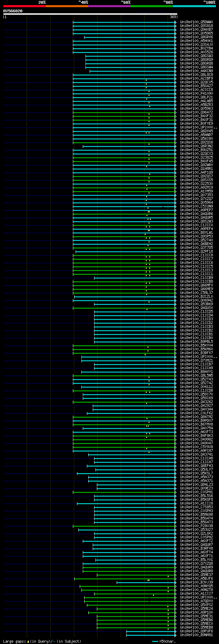The image size is (219, 644).
Task: Select hit label UniRef100_B5L5S6
Action: (x=196, y=496)
